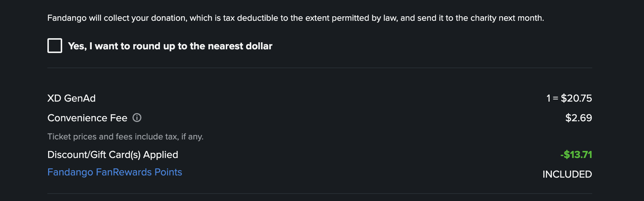The height and width of the screenshot is (201, 644).
Task: Click the Discount/Gift Card(s) Applied label
Action: click(x=113, y=155)
